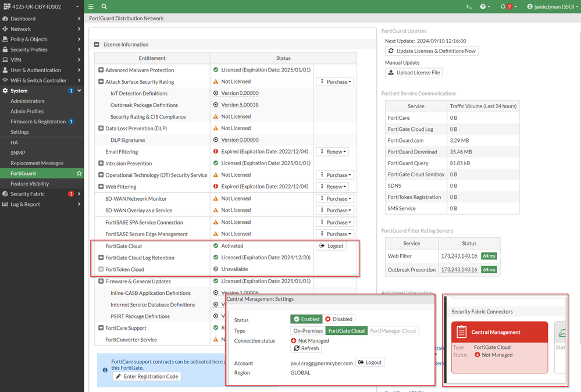Open Purchase dropdown for SD-WAN Overlay as a Service

tap(335, 211)
